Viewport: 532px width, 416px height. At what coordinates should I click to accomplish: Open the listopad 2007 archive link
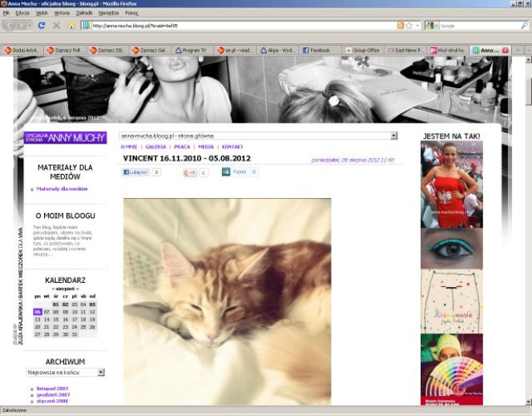(x=52, y=389)
